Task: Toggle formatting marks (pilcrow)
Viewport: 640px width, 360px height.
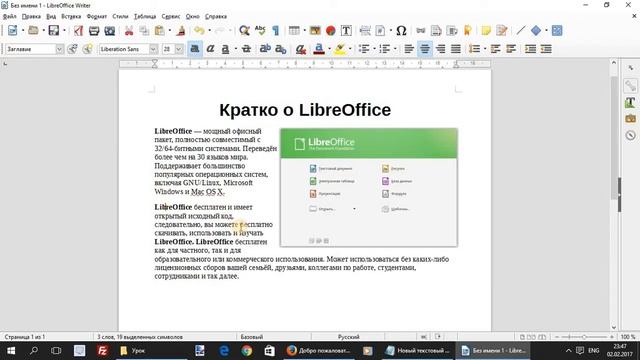Action: pos(276,31)
